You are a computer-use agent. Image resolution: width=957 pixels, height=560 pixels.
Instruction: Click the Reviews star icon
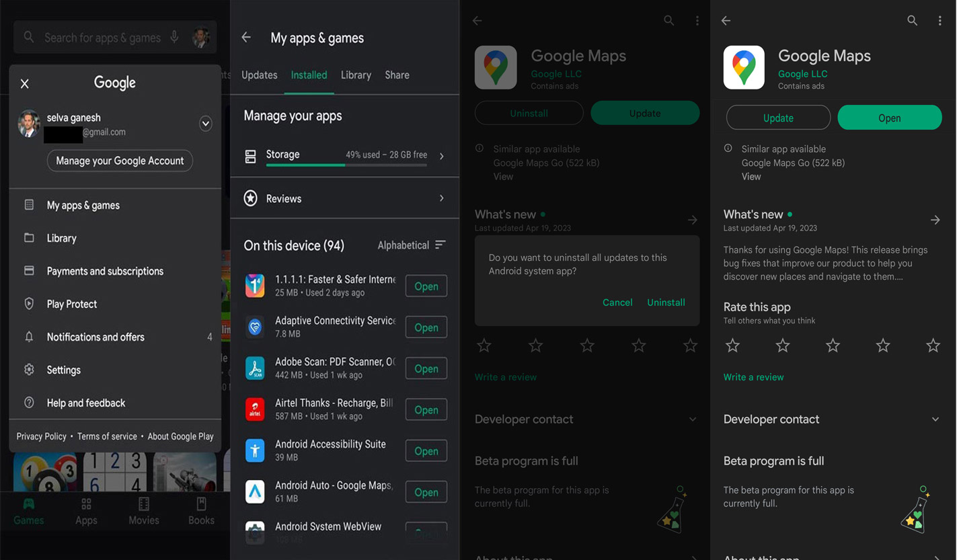click(x=251, y=198)
